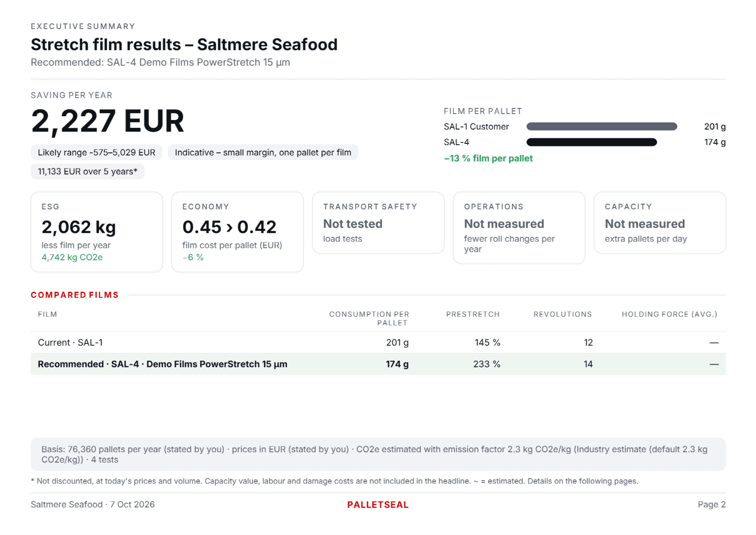Click the PALLETSEAL footer logo

[378, 504]
